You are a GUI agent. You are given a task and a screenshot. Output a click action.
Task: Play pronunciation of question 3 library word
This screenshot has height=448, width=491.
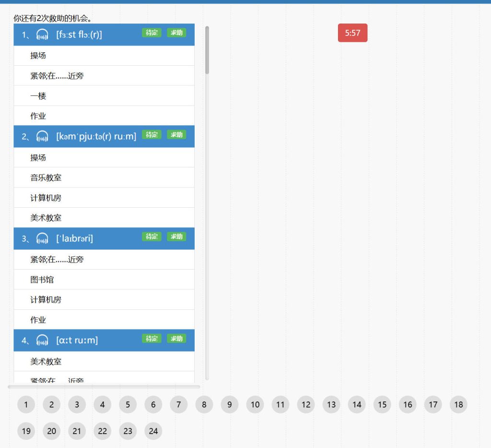pos(42,238)
